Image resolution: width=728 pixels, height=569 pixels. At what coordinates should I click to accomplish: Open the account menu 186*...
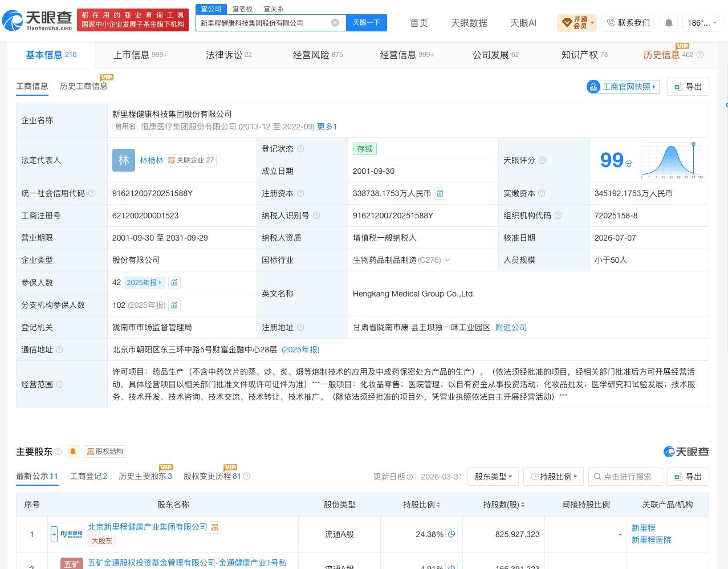point(702,23)
